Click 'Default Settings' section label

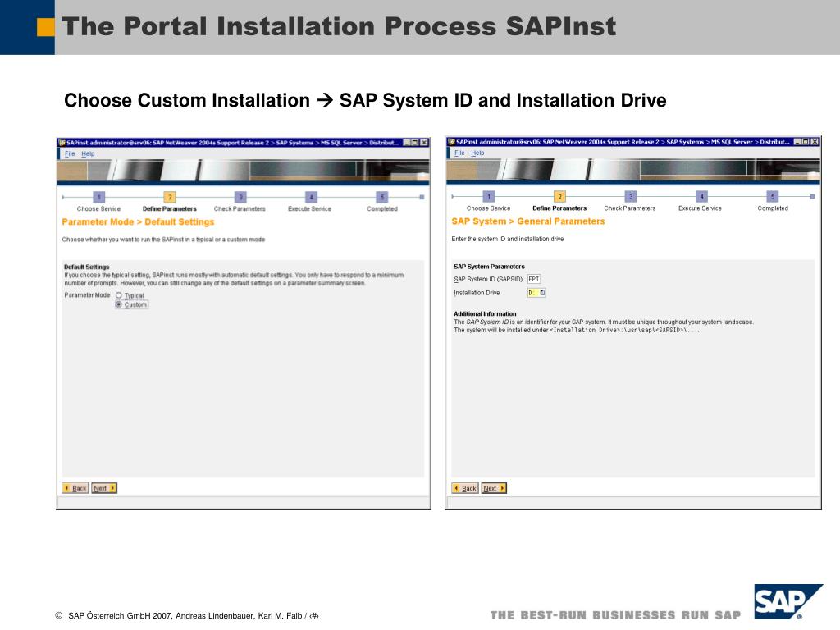86,267
